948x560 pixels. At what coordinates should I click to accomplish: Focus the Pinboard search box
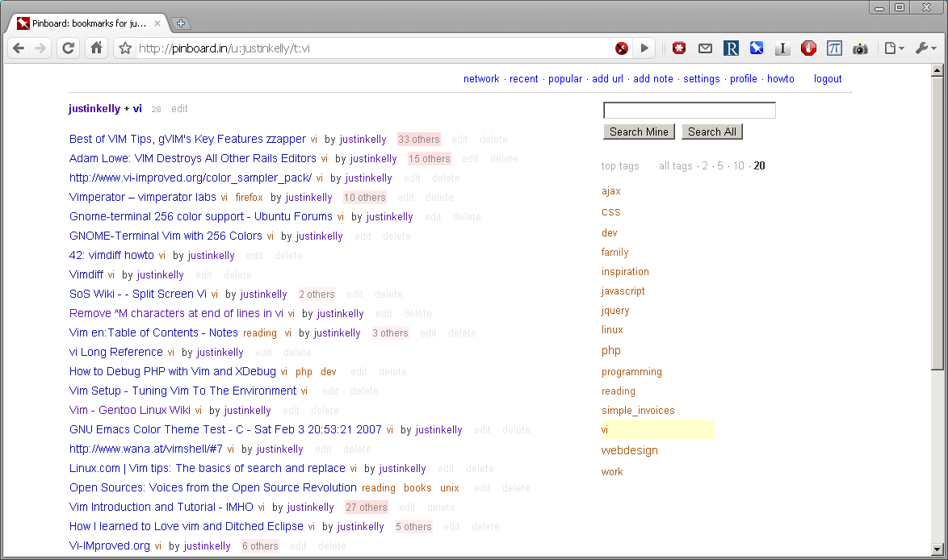[x=690, y=110]
